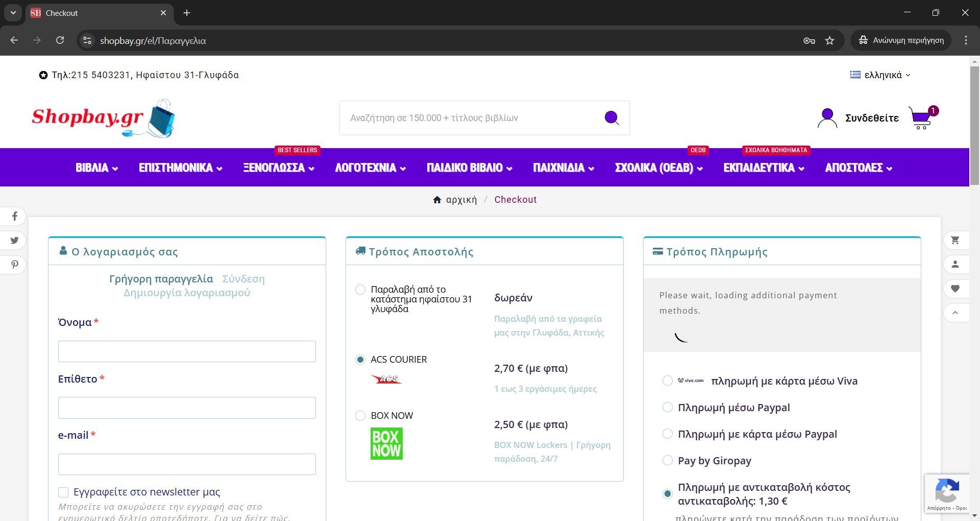Select store pickup shipping option
The height and width of the screenshot is (521, 980).
click(360, 290)
